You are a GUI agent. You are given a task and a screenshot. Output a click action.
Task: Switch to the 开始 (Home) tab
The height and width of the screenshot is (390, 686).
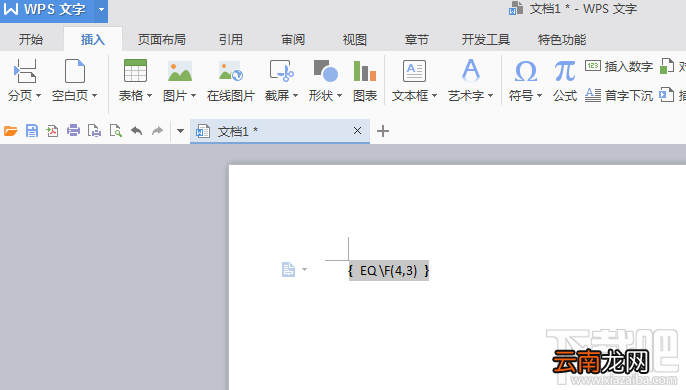[x=31, y=40]
